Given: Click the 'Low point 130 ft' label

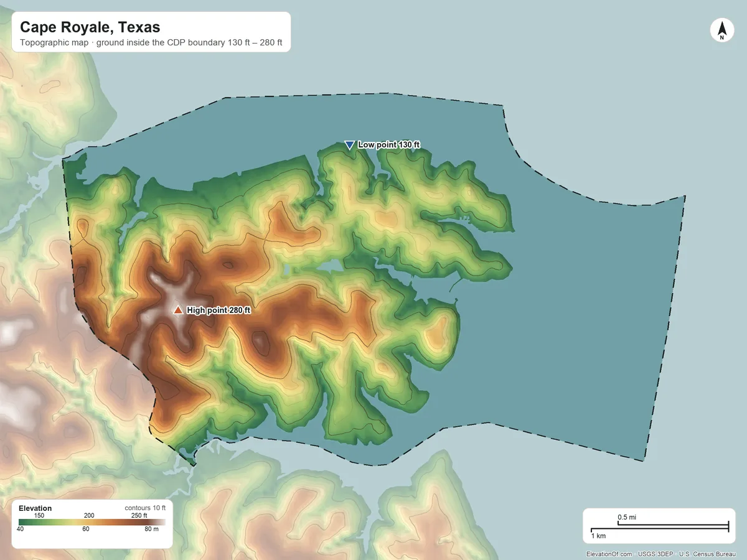Looking at the screenshot, I should coord(389,144).
